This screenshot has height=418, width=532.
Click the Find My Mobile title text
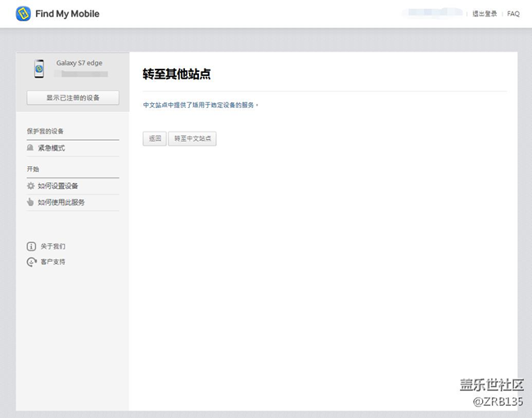pos(67,14)
